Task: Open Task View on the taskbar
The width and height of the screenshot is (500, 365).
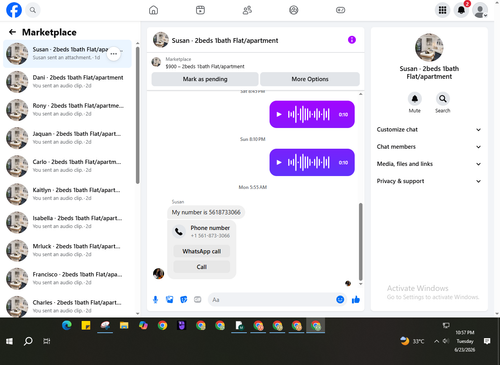Action: pyautogui.click(x=47, y=341)
